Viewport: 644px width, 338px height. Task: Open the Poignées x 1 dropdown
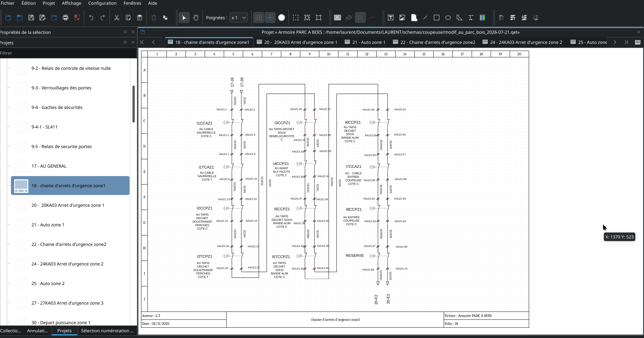pyautogui.click(x=239, y=18)
